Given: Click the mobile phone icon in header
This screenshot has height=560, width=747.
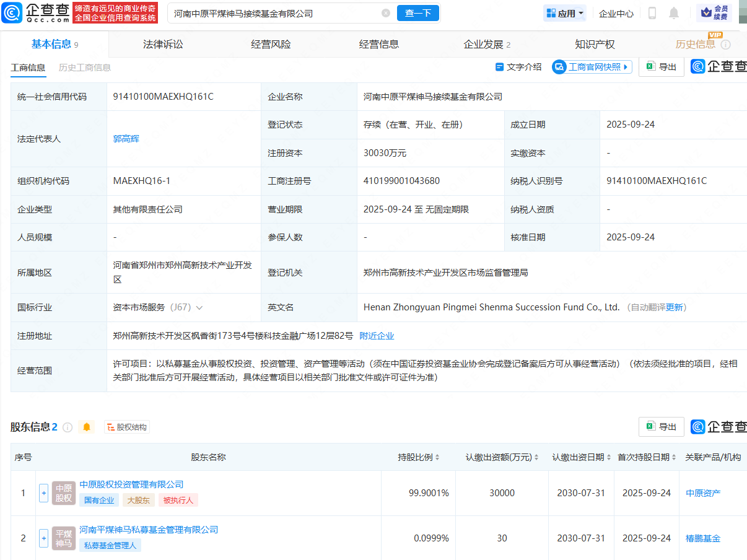Looking at the screenshot, I should coord(652,13).
